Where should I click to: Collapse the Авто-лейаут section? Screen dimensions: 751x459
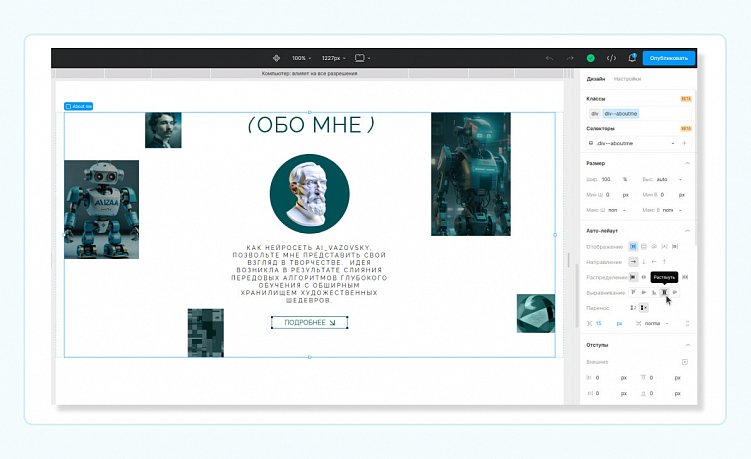click(687, 231)
